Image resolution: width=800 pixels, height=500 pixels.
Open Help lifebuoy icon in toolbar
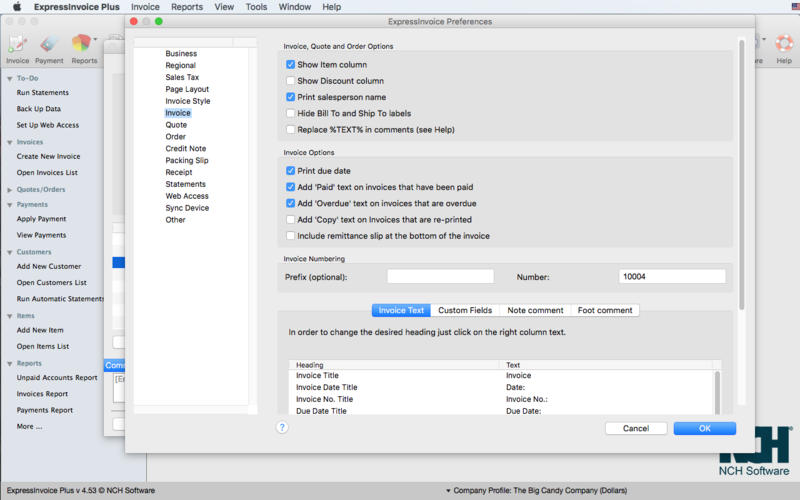(784, 46)
